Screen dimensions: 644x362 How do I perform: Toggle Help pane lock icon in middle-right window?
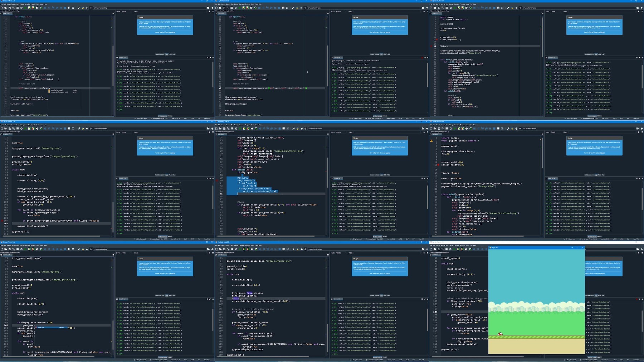[x=639, y=132]
